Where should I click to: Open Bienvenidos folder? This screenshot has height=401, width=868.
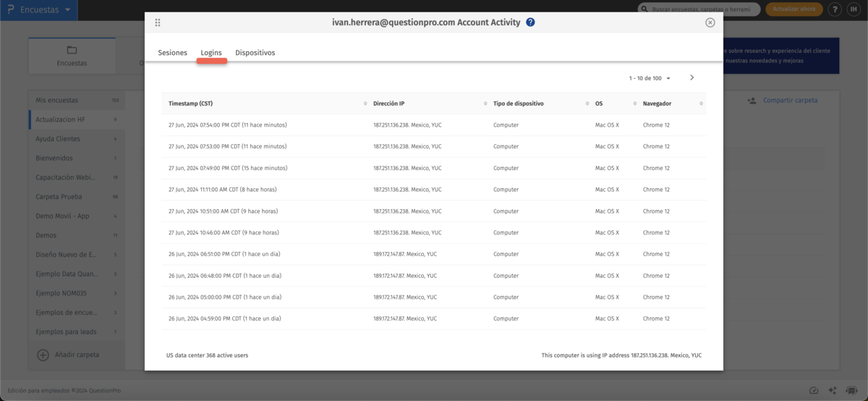click(x=77, y=158)
